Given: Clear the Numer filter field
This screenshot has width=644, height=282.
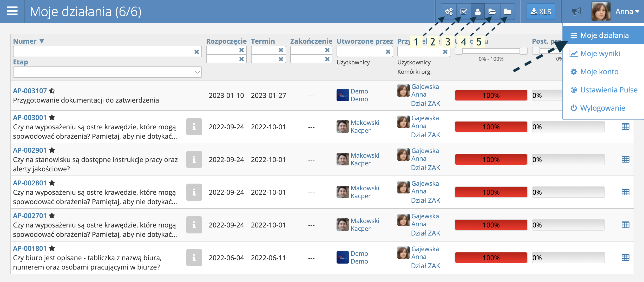Looking at the screenshot, I should click(197, 52).
